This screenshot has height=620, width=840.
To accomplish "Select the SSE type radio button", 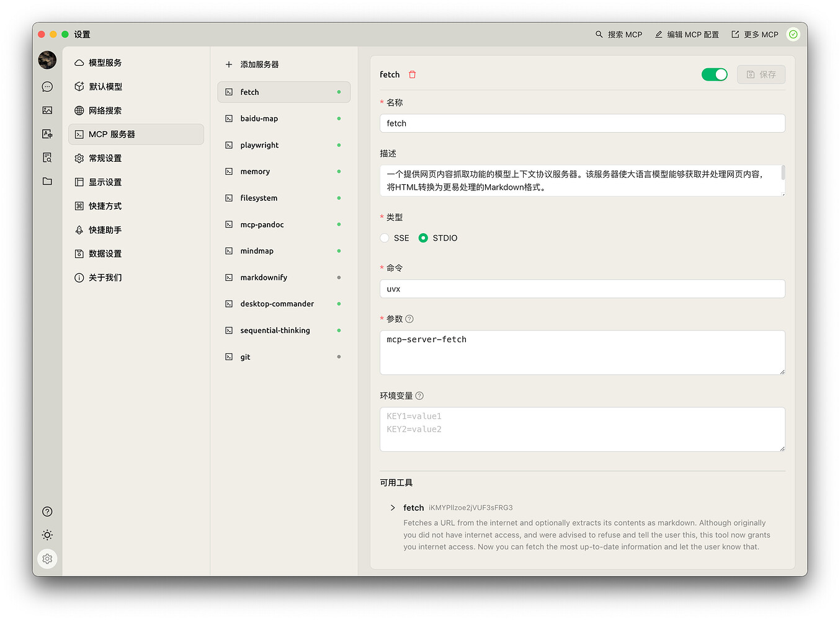I will click(385, 238).
